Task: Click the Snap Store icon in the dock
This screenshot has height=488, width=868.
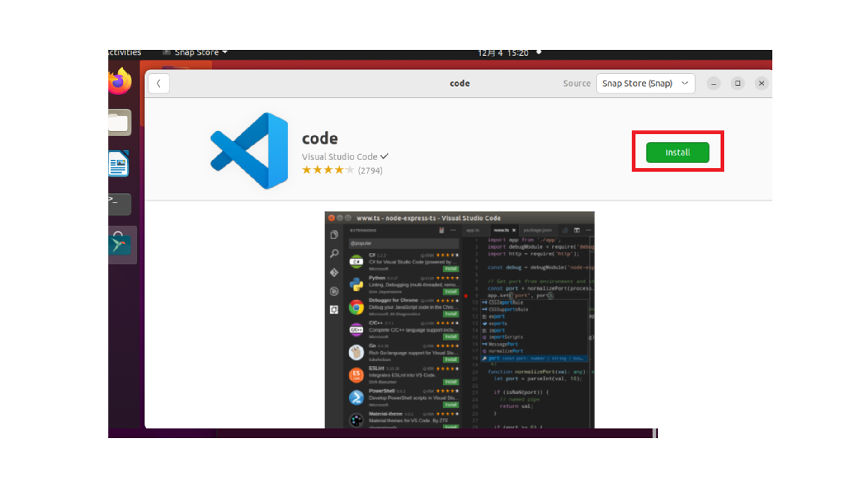Action: click(x=120, y=245)
